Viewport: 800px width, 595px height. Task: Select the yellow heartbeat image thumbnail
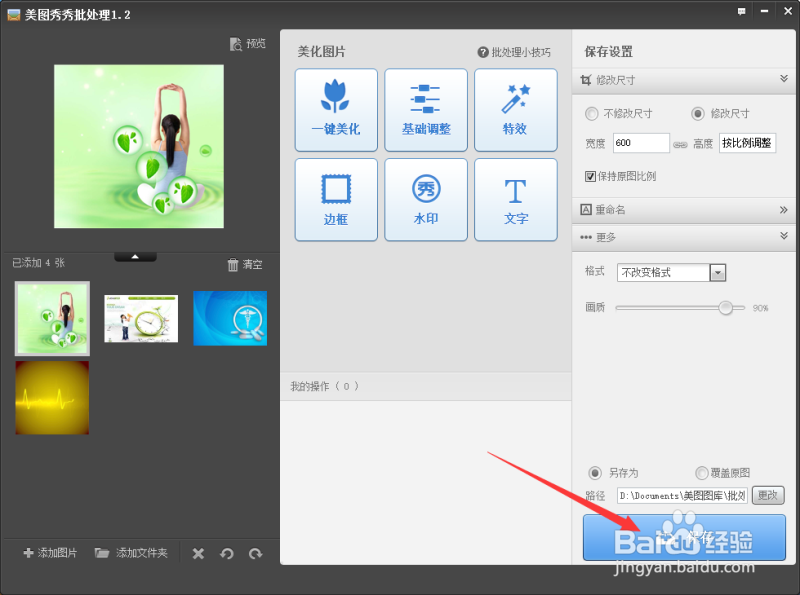tap(51, 398)
